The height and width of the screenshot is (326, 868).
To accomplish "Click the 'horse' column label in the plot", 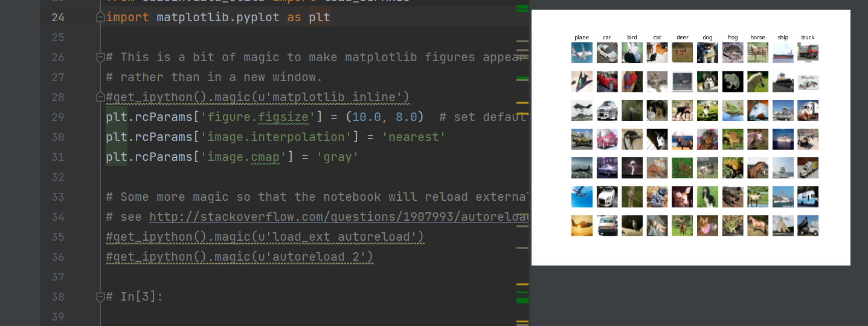I will point(757,37).
